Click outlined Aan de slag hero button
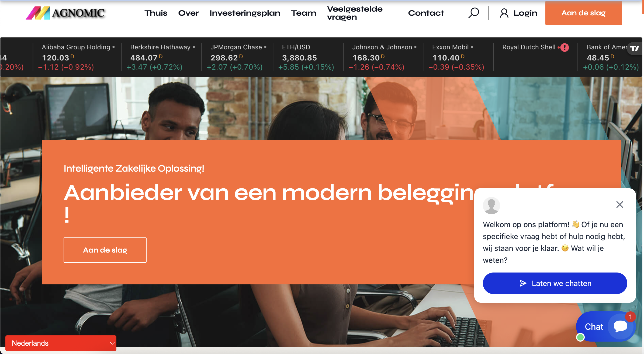This screenshot has width=644, height=354. coord(105,250)
